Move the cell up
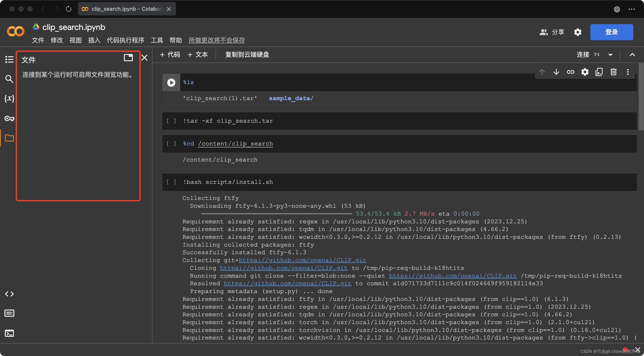The image size is (644, 356). click(542, 72)
